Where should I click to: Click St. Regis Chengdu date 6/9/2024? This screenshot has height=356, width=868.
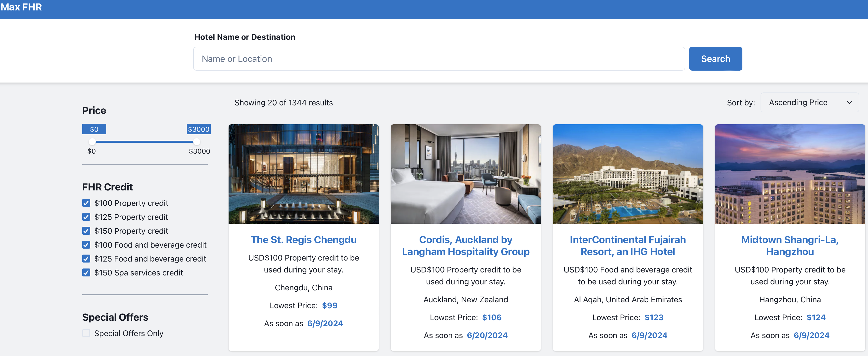pyautogui.click(x=325, y=323)
